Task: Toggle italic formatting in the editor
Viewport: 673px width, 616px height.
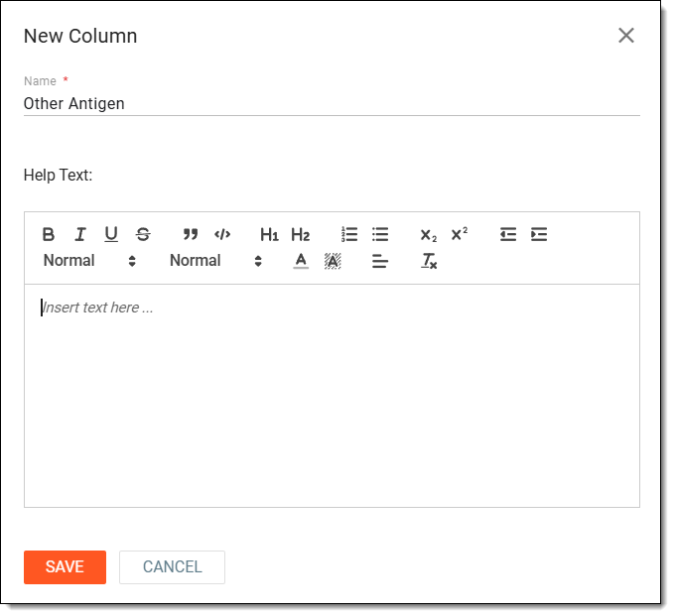Action: pos(80,235)
